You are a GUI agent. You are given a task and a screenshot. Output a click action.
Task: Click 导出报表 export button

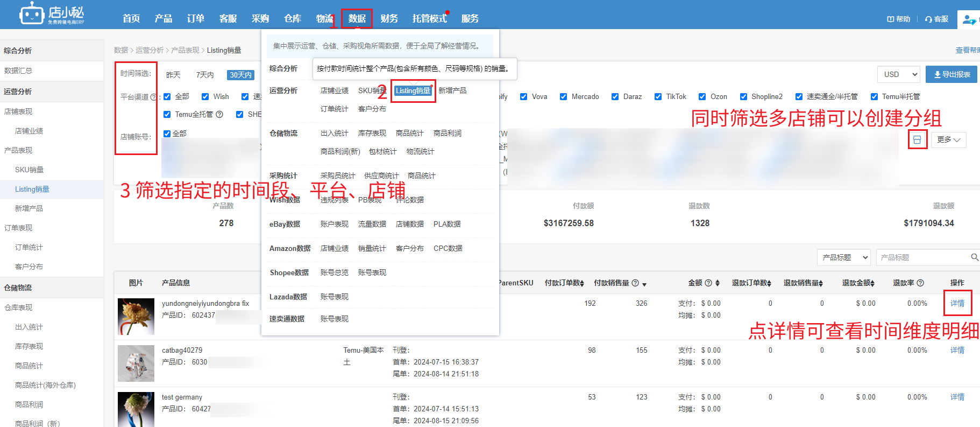951,74
